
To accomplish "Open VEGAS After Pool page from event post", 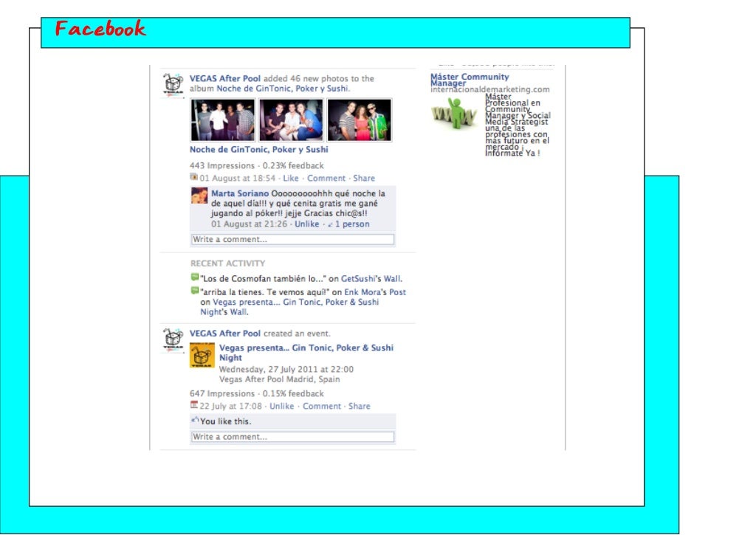I will click(224, 333).
